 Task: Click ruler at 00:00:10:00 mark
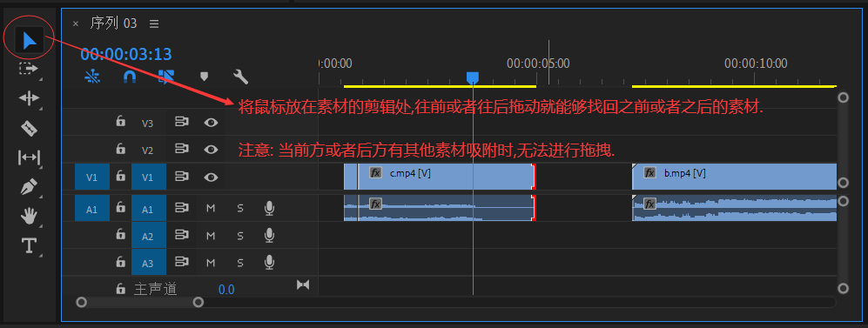pyautogui.click(x=756, y=64)
